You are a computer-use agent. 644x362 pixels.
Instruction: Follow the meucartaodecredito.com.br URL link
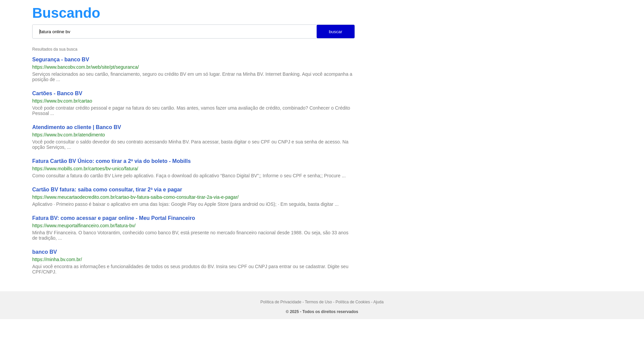coord(136,197)
